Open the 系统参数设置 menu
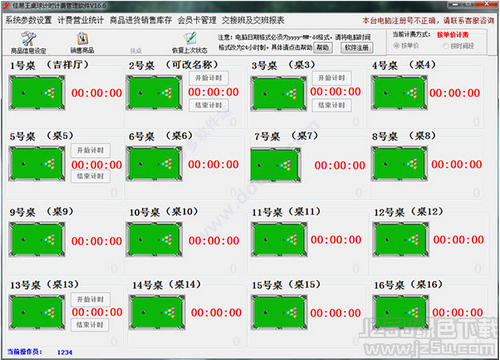The image size is (500, 360). [x=29, y=20]
